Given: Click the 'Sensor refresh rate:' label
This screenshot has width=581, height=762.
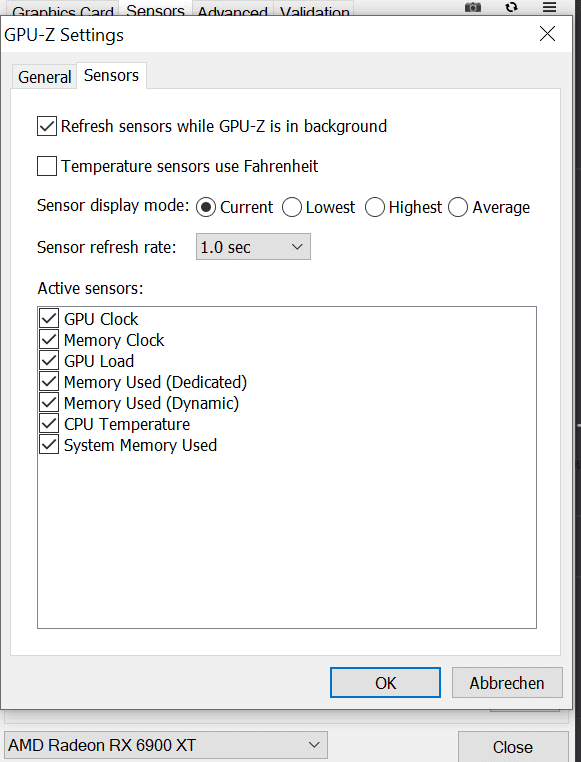Looking at the screenshot, I should (x=106, y=247).
